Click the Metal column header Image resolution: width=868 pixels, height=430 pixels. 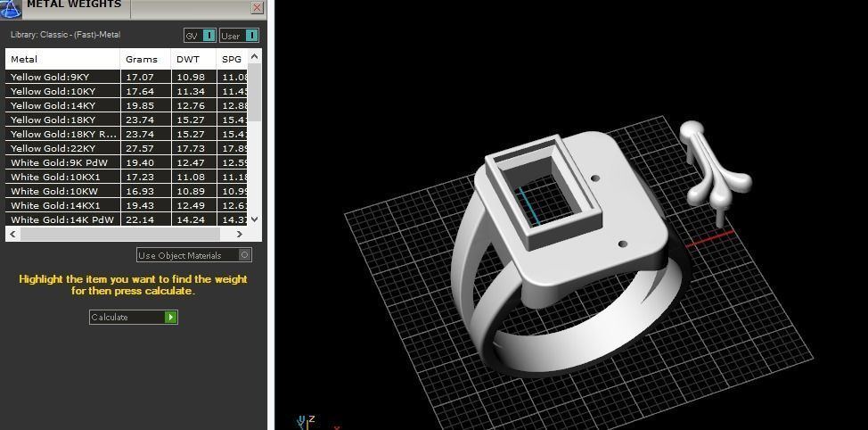[x=62, y=59]
